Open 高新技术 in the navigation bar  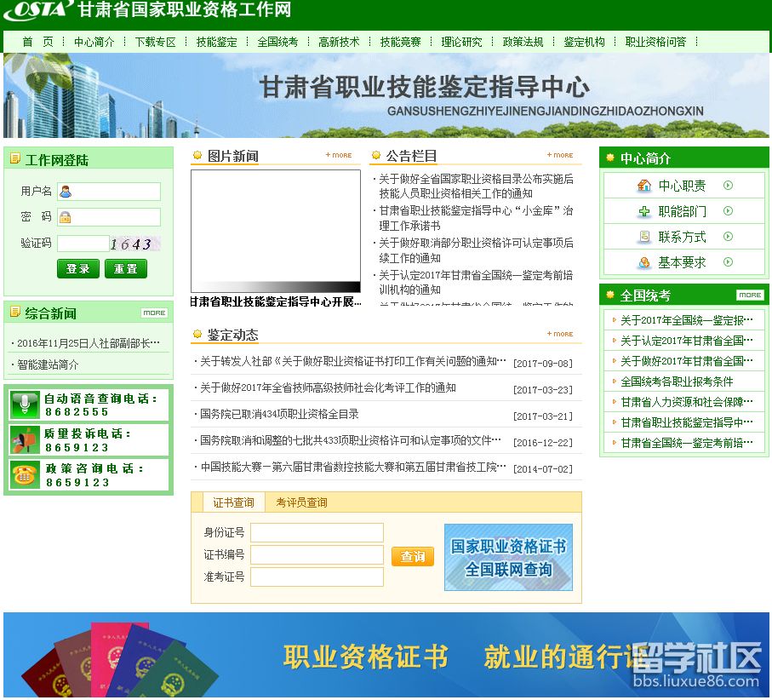pos(339,42)
